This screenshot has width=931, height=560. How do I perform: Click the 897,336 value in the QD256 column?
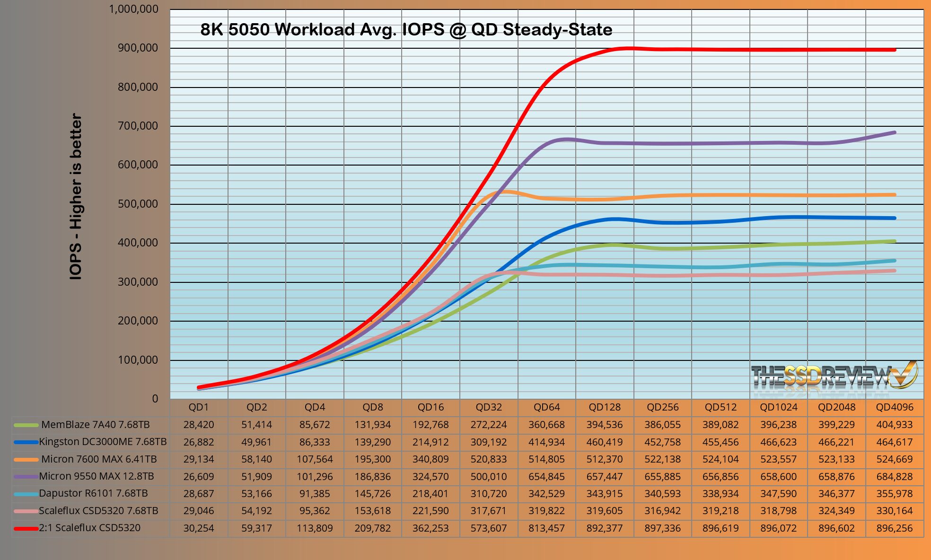tap(662, 528)
